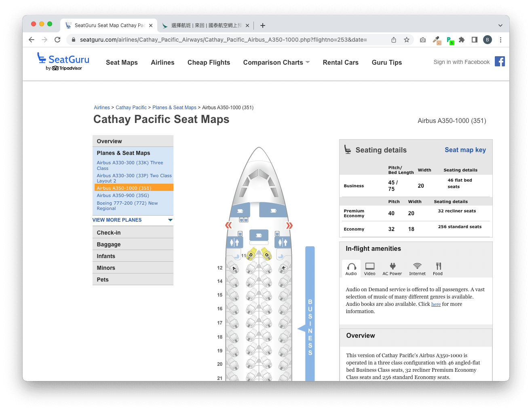Viewport: 532px width, 411px height.
Task: Select business seat 11D on the map
Action: (x=251, y=254)
